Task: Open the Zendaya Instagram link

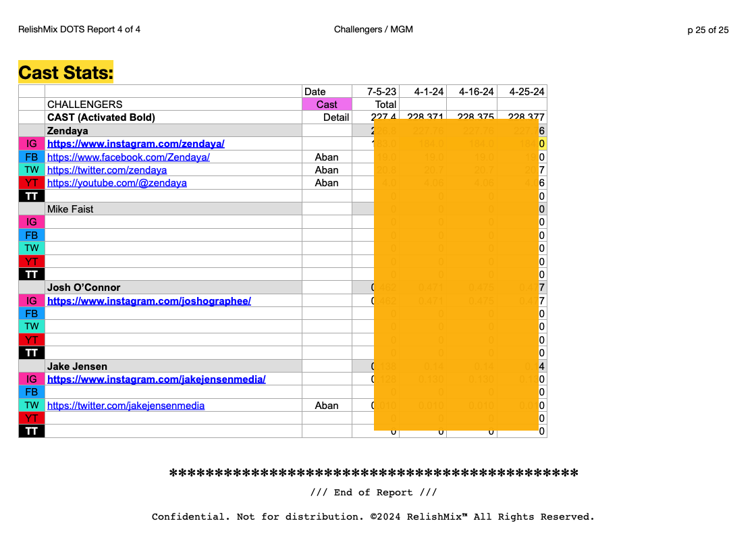Action: pos(136,144)
